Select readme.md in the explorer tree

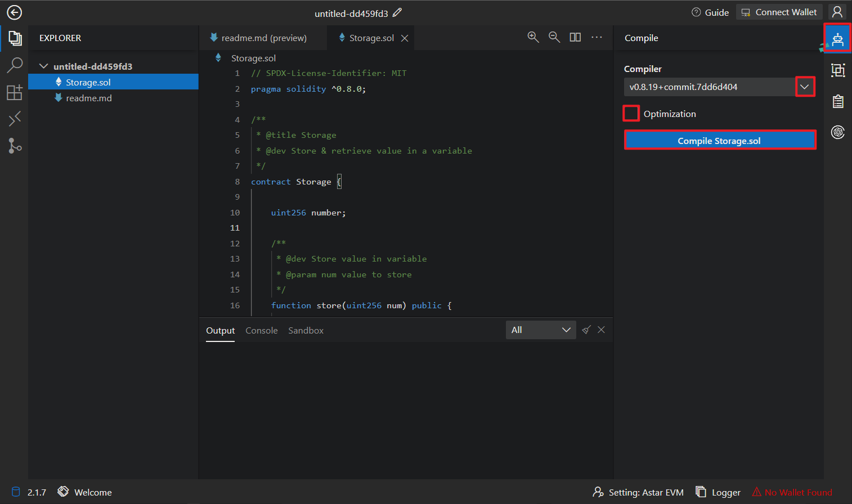click(x=89, y=98)
